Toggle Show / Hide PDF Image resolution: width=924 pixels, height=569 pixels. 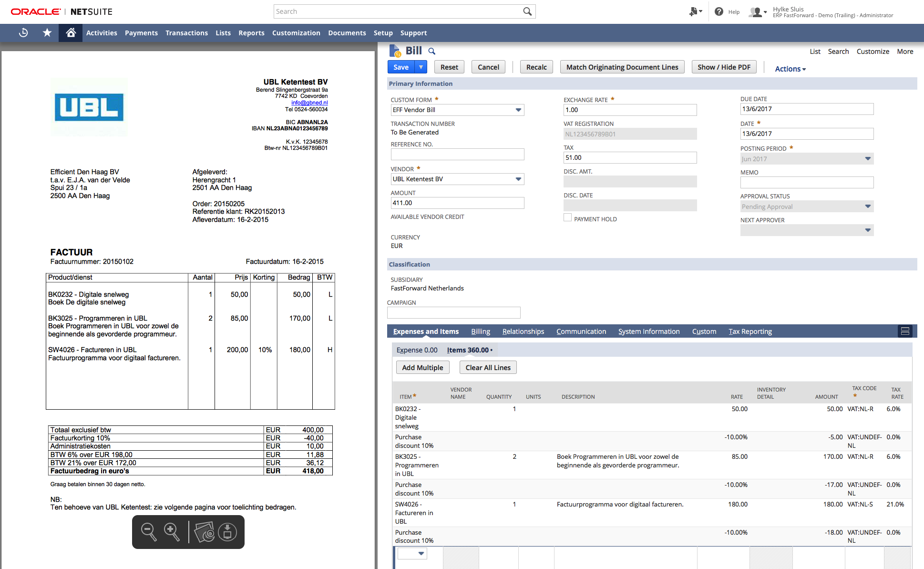pyautogui.click(x=724, y=67)
